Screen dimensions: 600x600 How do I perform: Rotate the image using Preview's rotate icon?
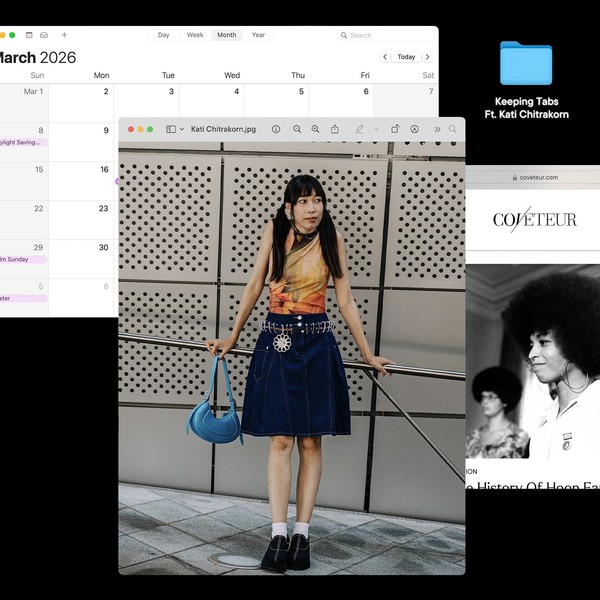(395, 129)
